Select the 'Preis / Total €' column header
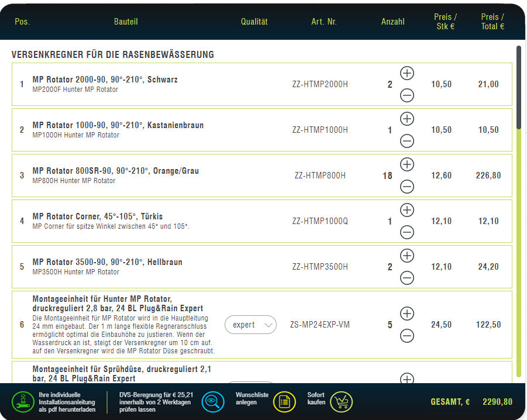Image resolution: width=527 pixels, height=420 pixels. (492, 22)
